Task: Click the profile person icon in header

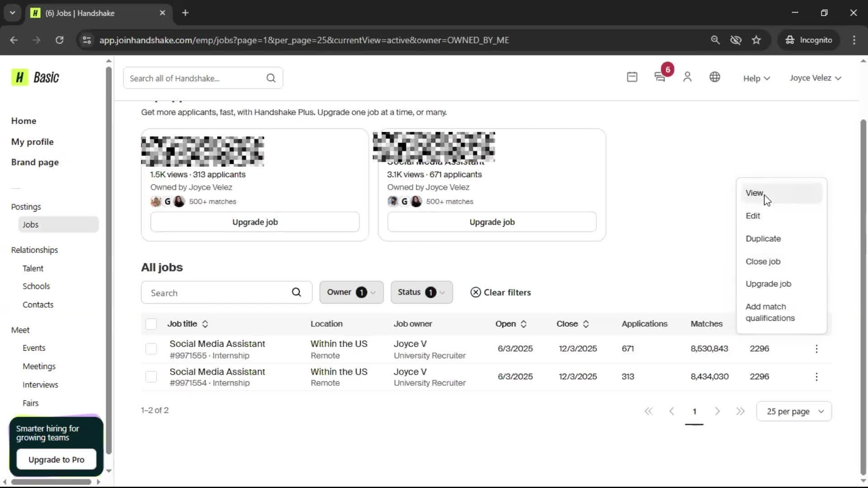Action: click(x=687, y=77)
